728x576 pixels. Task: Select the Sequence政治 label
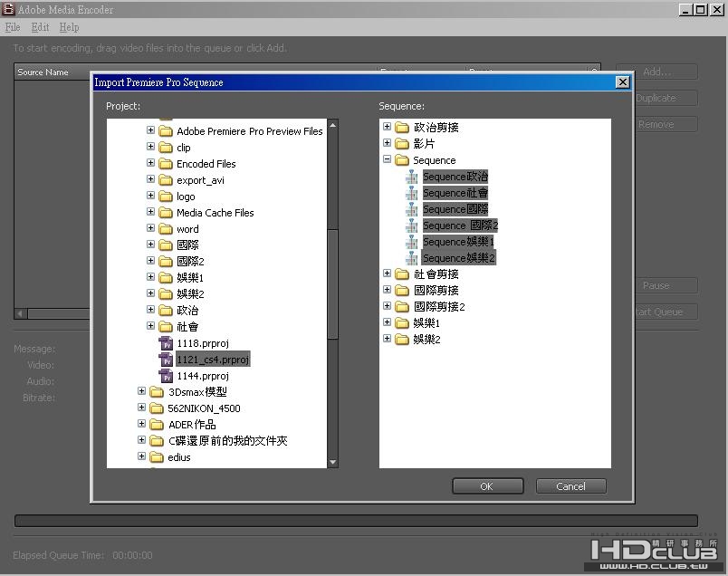coord(455,177)
